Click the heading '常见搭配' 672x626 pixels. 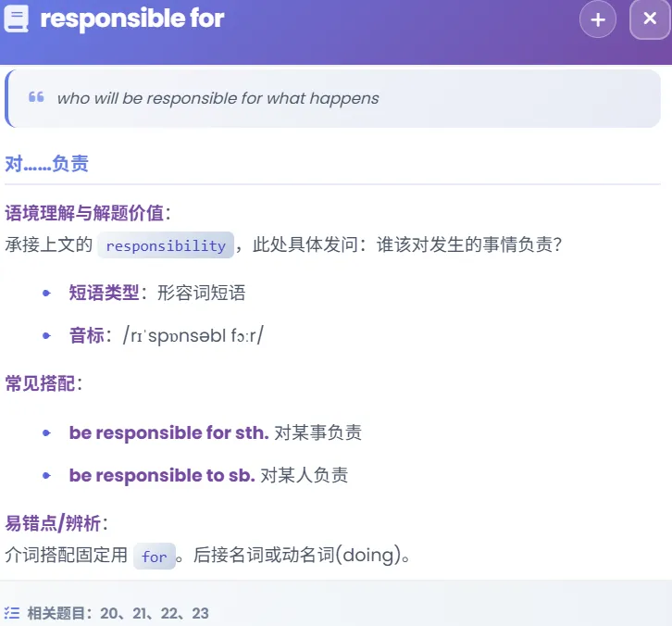pyautogui.click(x=41, y=383)
